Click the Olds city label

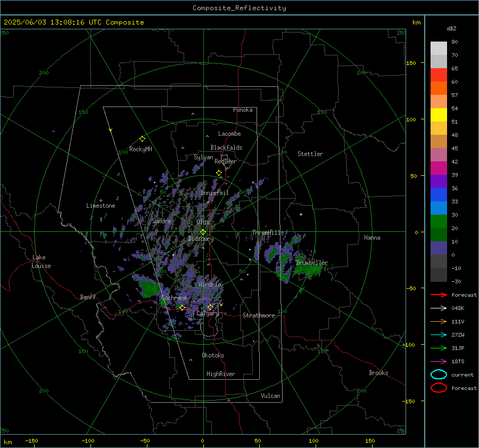[203, 222]
